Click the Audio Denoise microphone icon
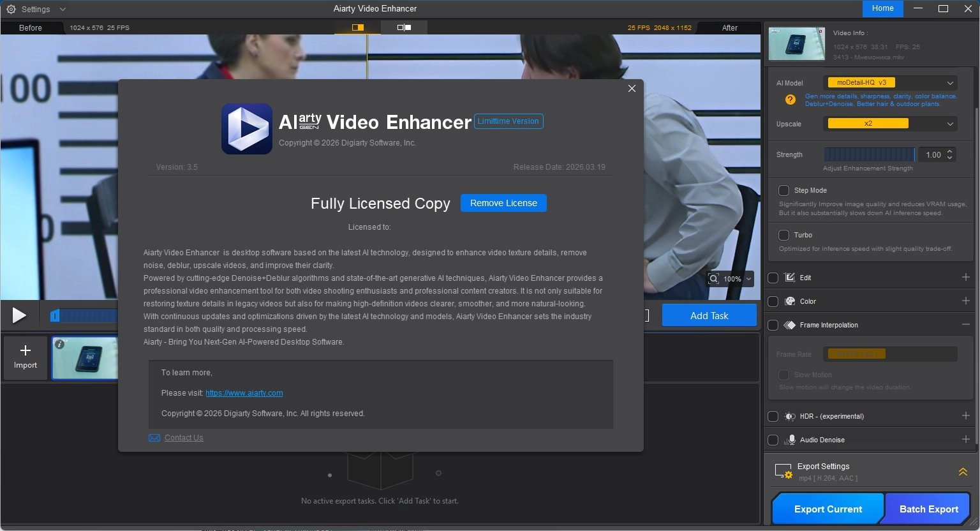 (790, 440)
